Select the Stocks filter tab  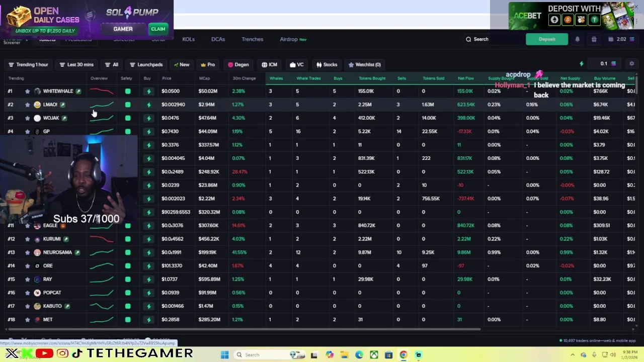327,64
